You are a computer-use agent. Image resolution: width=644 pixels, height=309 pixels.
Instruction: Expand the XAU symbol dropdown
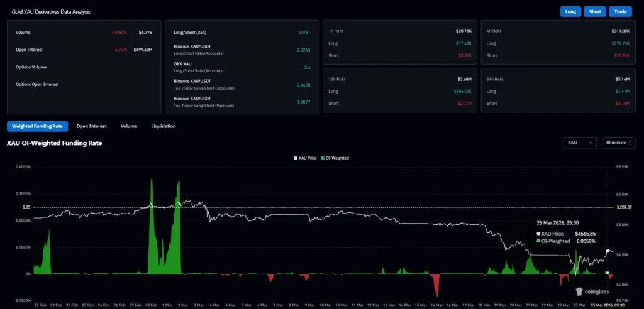[580, 143]
